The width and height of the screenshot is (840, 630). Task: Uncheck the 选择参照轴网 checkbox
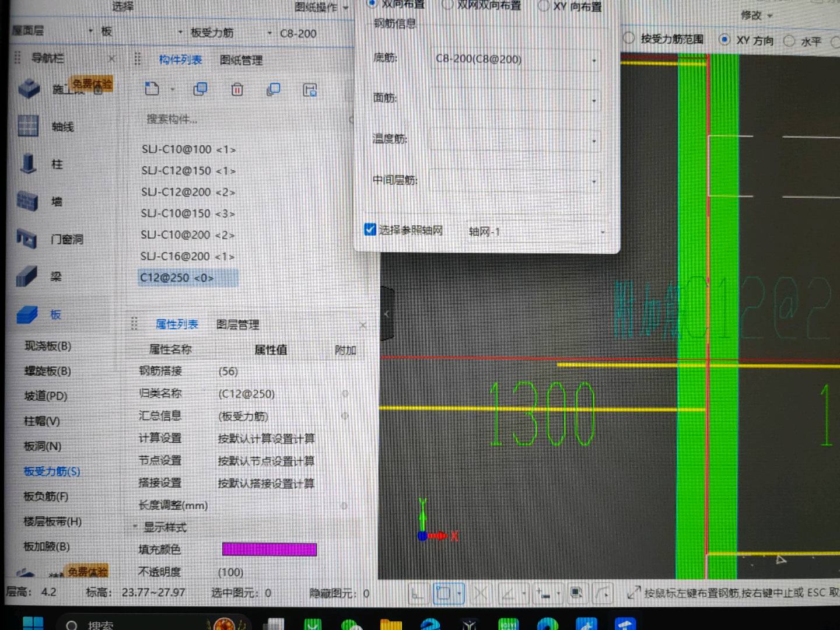(370, 229)
